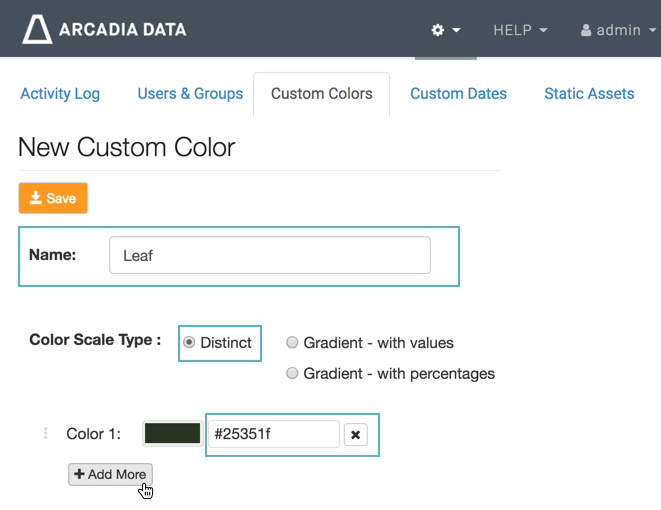This screenshot has width=661, height=510.
Task: Click the Arcadia Data logo
Action: click(104, 29)
